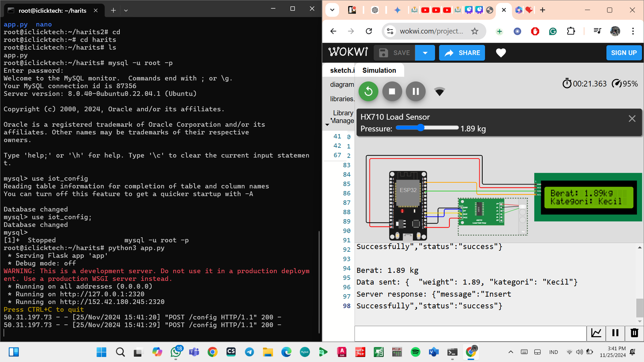Open the Wokwi logo home link
The height and width of the screenshot is (362, 644).
(x=348, y=52)
